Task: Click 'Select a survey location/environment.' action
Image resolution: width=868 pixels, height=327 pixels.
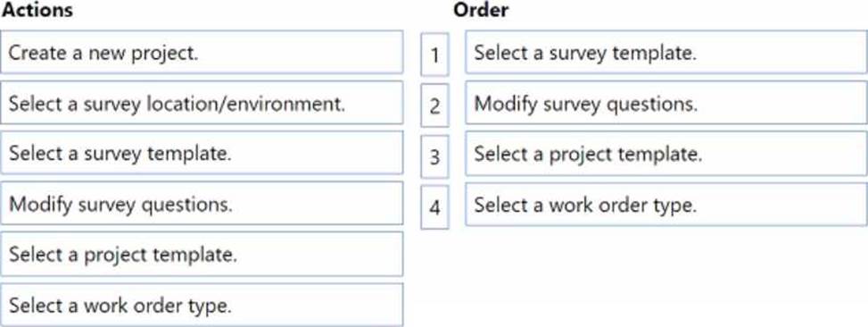Action: 202,103
